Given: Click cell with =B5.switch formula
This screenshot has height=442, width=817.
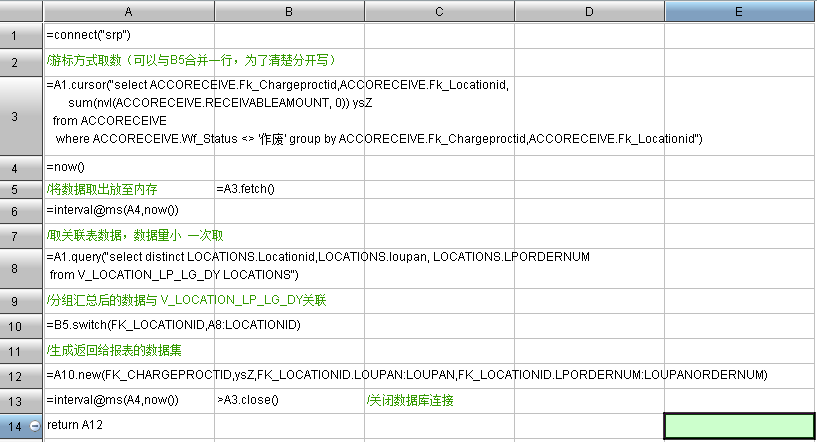Looking at the screenshot, I should click(x=129, y=326).
